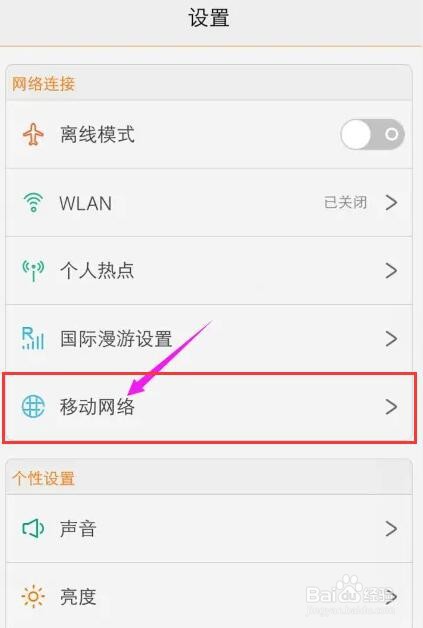Open the 亮度 brightness entry
The image size is (423, 628).
(x=209, y=596)
